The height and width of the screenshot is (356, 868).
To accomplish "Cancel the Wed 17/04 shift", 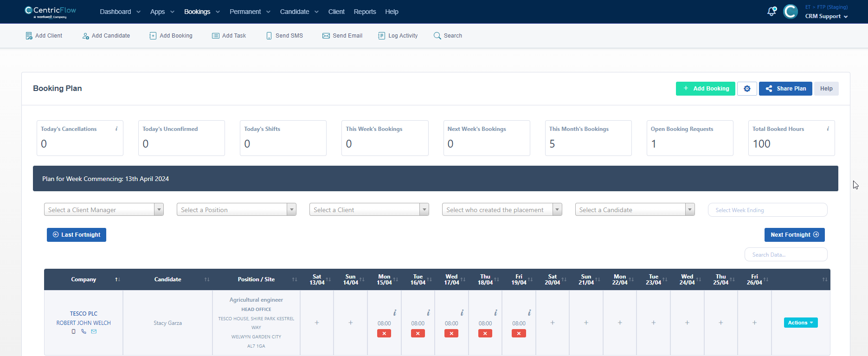I will [451, 333].
